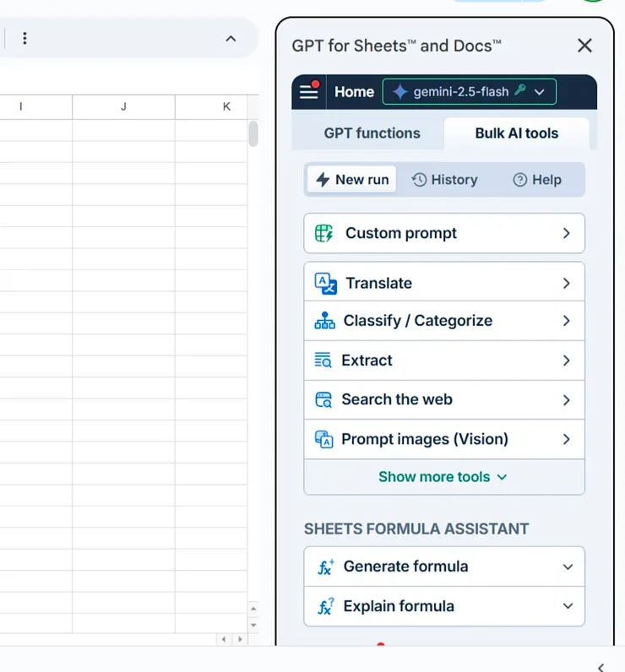Image resolution: width=625 pixels, height=672 pixels.
Task: Click the vertical scrollbar thumb of the sheet
Action: coord(253,133)
